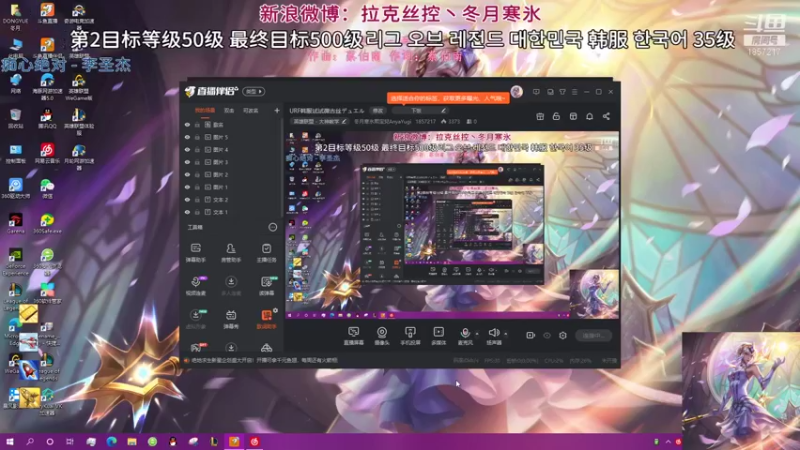Click the 修改 button beside the stream title
This screenshot has width=800, height=450.
click(x=378, y=110)
